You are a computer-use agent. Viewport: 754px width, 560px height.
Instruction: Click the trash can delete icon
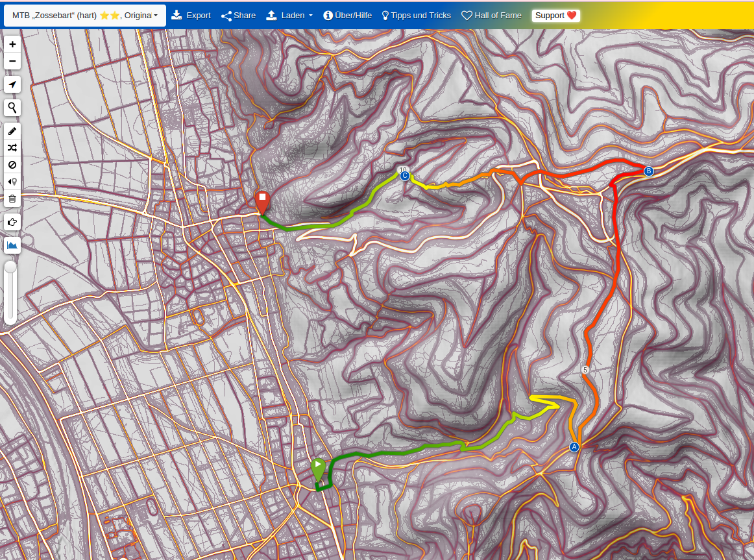pos(12,199)
